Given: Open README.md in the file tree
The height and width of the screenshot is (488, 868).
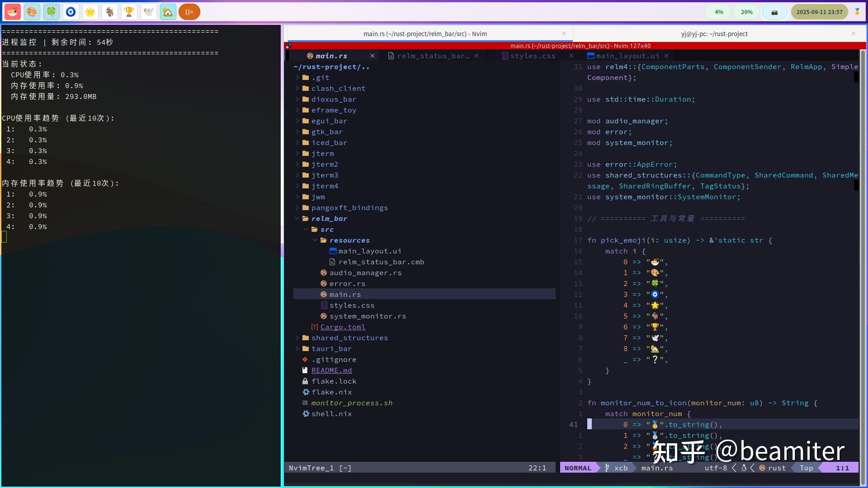Looking at the screenshot, I should click(331, 371).
